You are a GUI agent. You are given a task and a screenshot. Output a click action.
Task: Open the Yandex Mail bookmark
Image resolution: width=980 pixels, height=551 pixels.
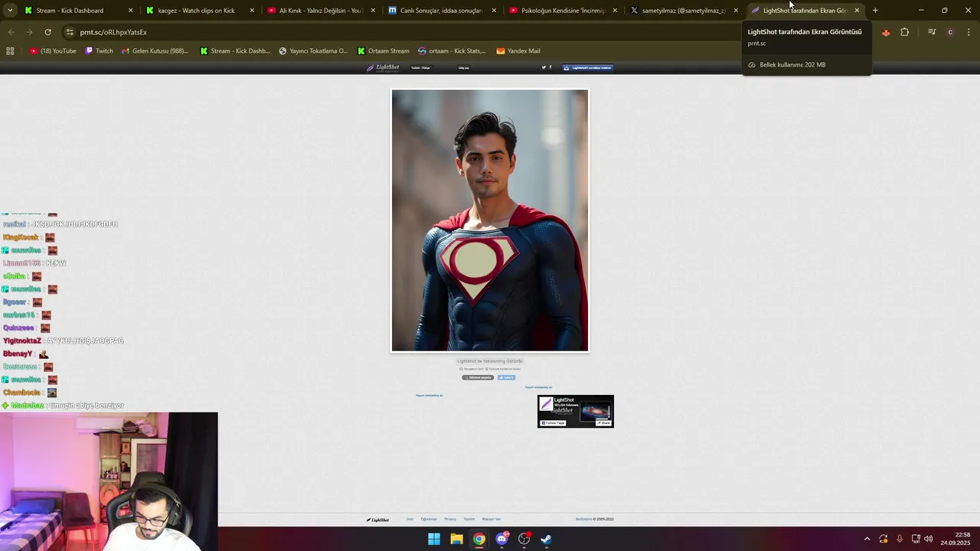pos(518,51)
